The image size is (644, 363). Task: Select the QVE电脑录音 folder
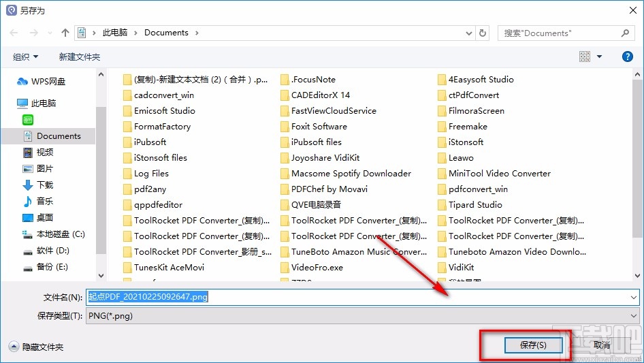(x=311, y=205)
